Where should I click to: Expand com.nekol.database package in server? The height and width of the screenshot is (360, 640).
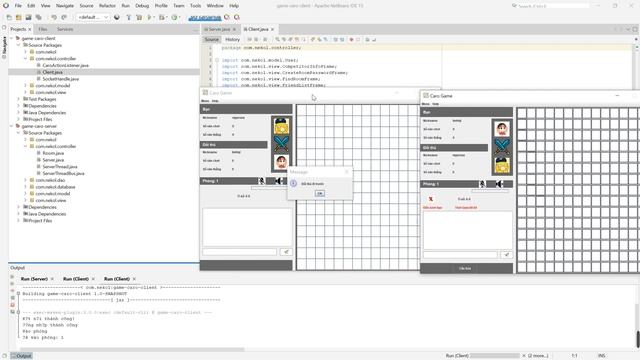tap(25, 187)
